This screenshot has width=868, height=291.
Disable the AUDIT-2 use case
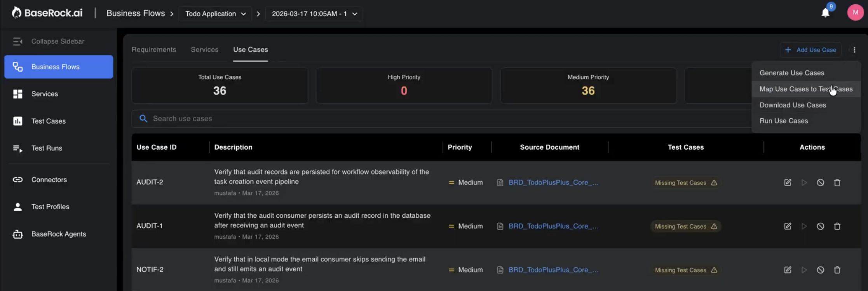820,182
